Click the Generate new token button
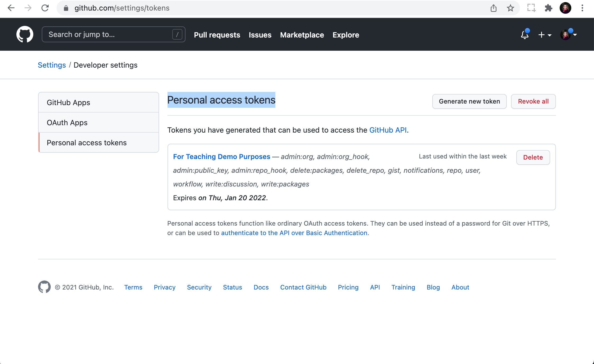This screenshot has height=364, width=594. (469, 101)
